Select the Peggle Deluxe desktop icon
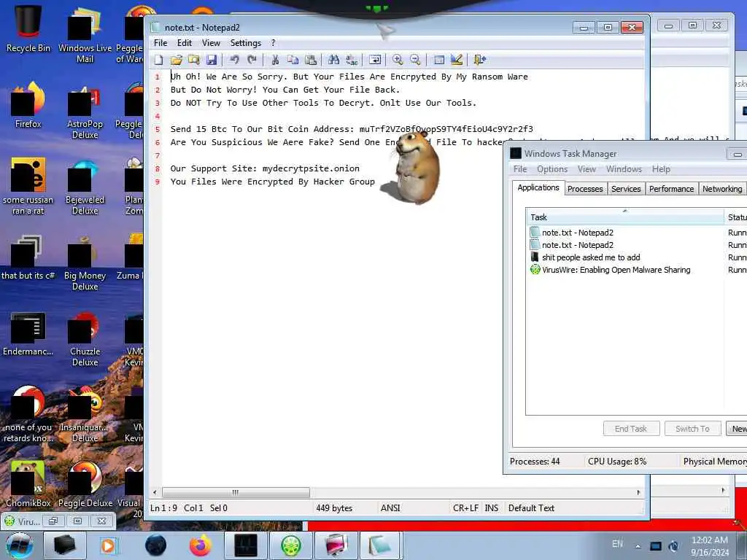The width and height of the screenshot is (747, 560). pos(85,484)
